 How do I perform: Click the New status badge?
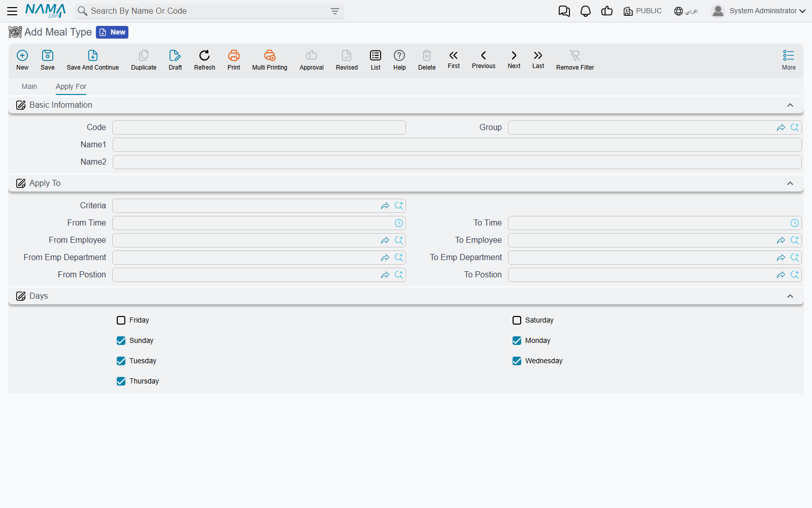point(112,32)
